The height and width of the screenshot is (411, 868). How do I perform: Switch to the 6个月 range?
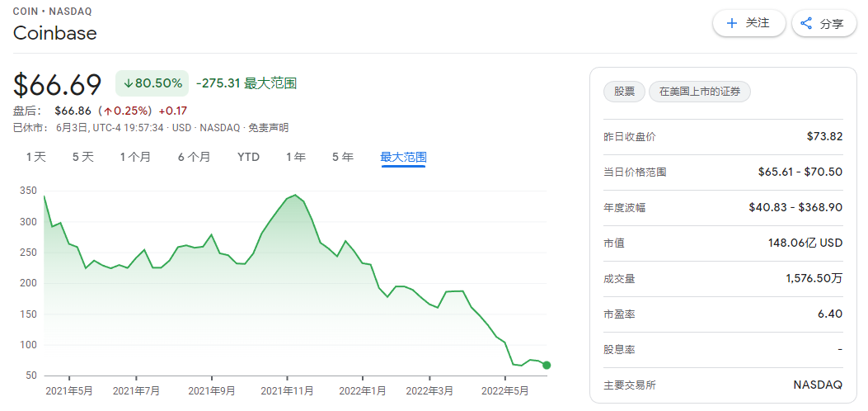(x=194, y=157)
